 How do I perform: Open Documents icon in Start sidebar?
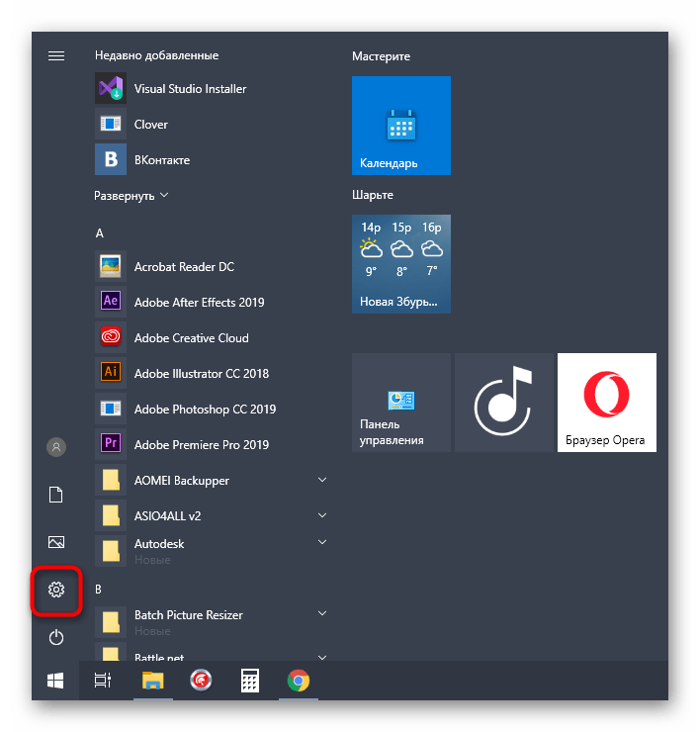point(56,495)
